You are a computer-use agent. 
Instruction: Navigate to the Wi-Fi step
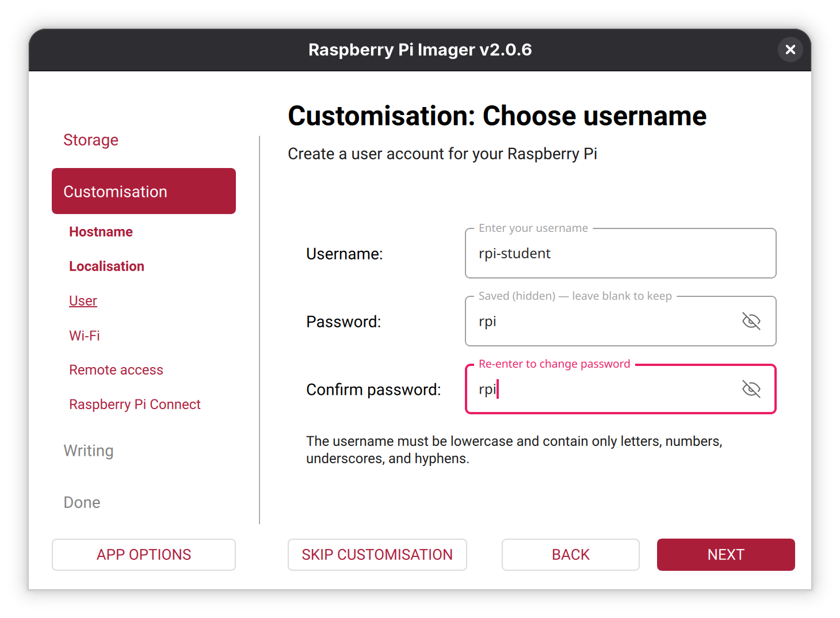pyautogui.click(x=85, y=335)
